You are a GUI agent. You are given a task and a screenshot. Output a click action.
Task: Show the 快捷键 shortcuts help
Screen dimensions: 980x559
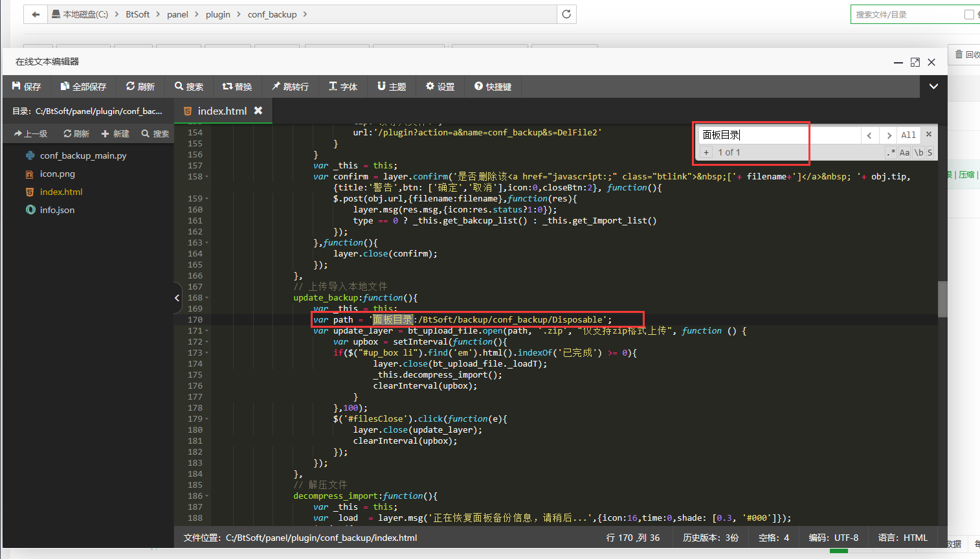pos(493,86)
